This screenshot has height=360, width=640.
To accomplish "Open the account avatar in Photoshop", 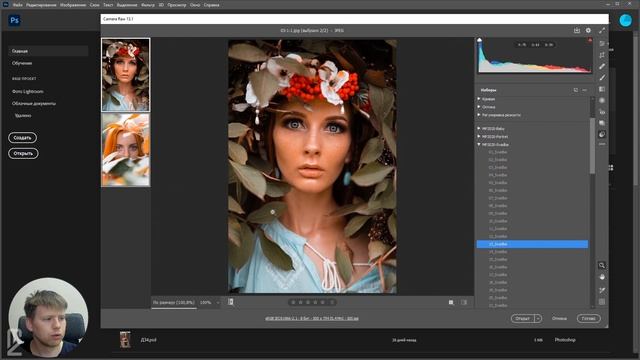I will click(625, 20).
